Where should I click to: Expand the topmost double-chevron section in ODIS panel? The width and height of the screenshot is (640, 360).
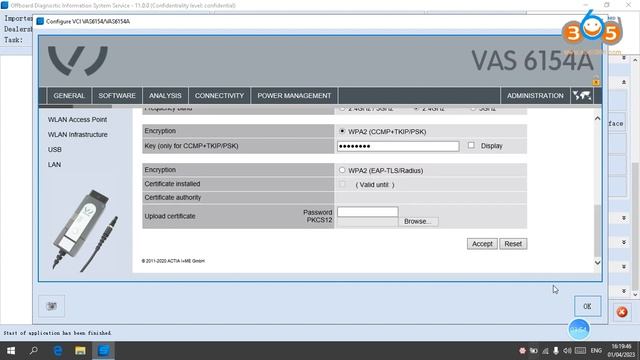(624, 58)
